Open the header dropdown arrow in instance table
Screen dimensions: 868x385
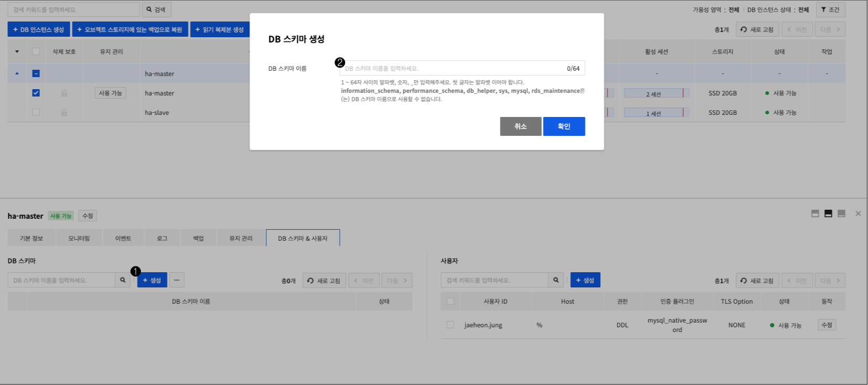[17, 51]
